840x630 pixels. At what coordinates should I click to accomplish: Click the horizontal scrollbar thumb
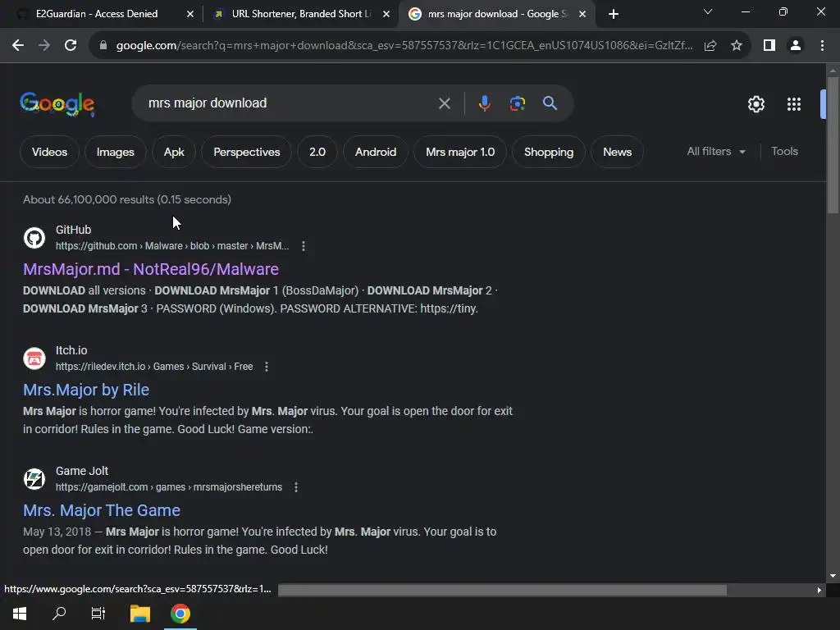[503, 590]
